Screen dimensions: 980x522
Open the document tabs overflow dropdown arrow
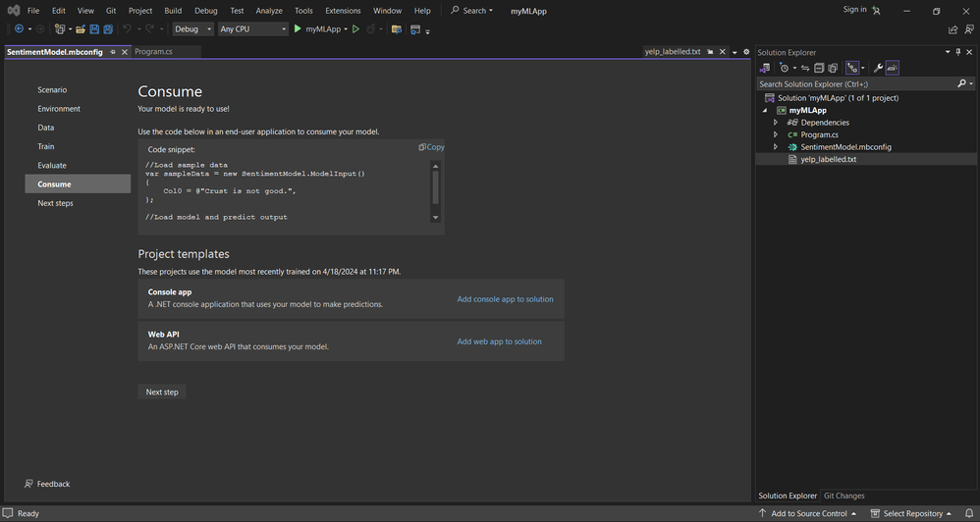coord(735,52)
